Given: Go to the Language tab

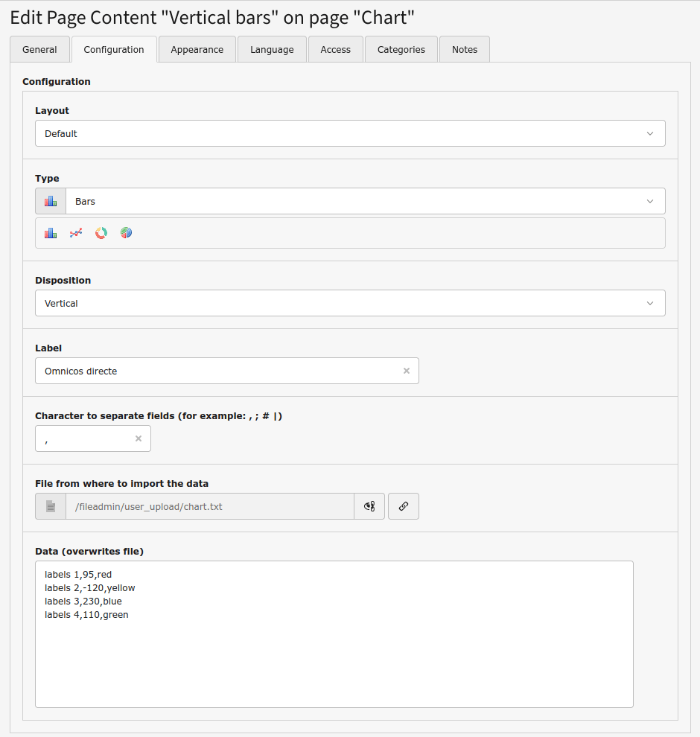Looking at the screenshot, I should pyautogui.click(x=272, y=50).
